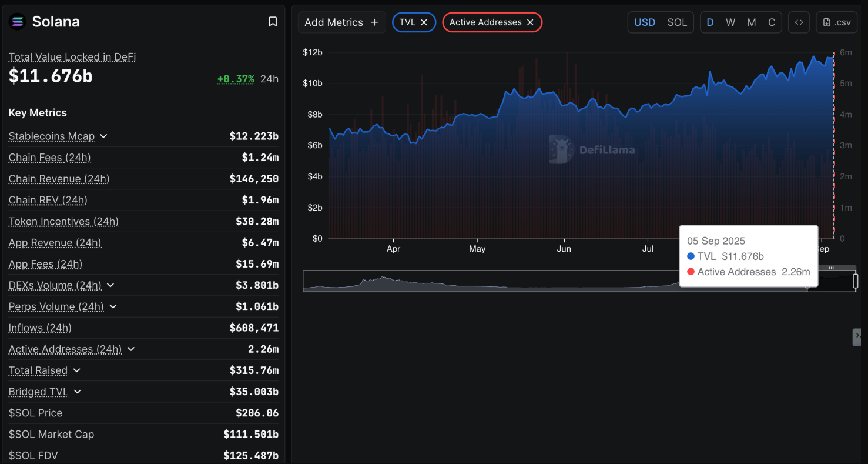Image resolution: width=868 pixels, height=464 pixels.
Task: Click the right handle of range slider
Action: (856, 281)
